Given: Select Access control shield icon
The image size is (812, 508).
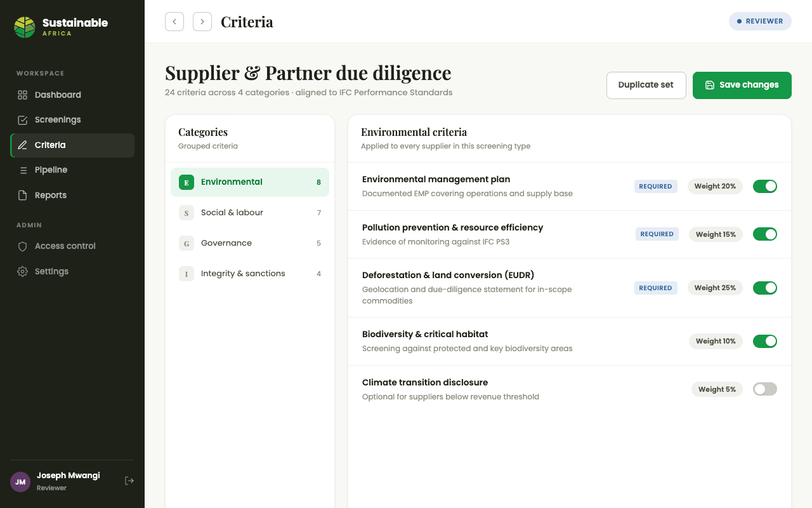Looking at the screenshot, I should click(x=22, y=246).
